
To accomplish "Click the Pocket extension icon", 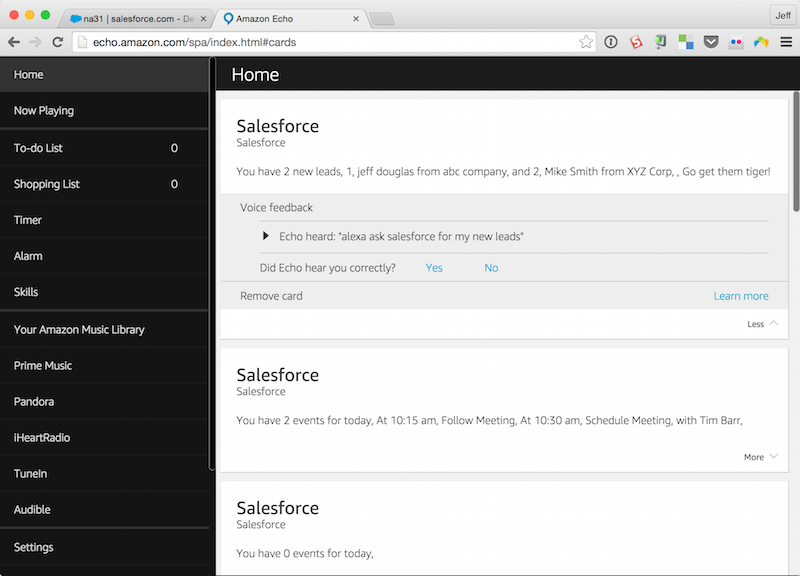I will click(x=711, y=42).
